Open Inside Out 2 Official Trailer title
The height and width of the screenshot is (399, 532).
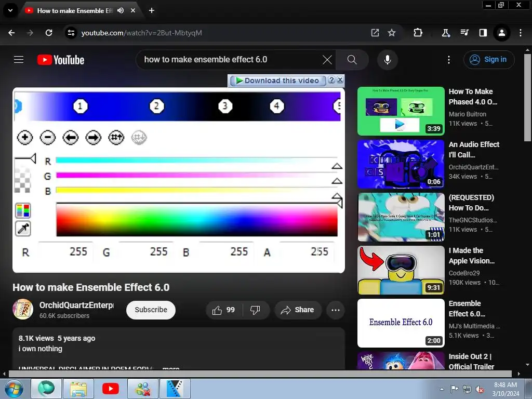pyautogui.click(x=471, y=362)
